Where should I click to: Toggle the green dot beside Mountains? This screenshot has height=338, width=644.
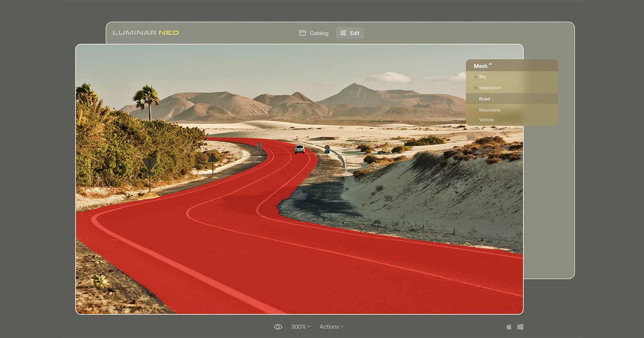[x=475, y=110]
